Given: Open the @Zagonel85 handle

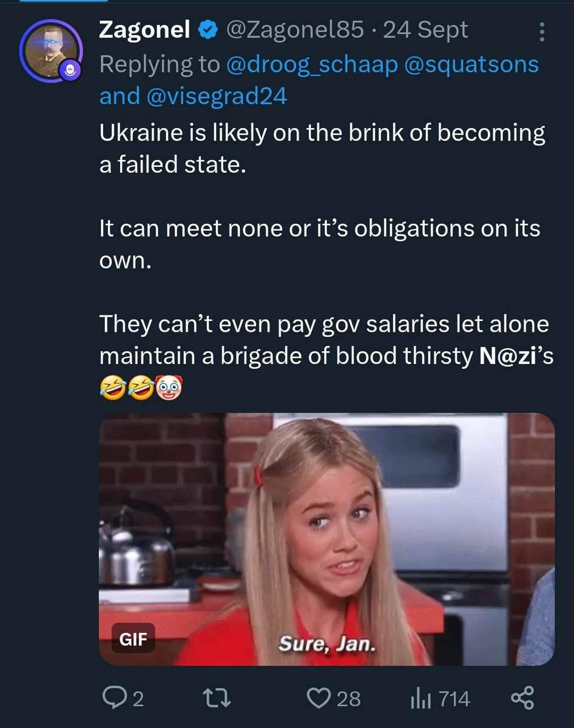Looking at the screenshot, I should pos(294,30).
